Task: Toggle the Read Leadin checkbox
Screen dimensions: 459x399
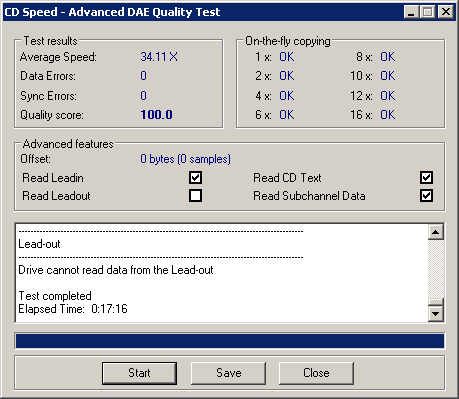Action: [x=195, y=178]
